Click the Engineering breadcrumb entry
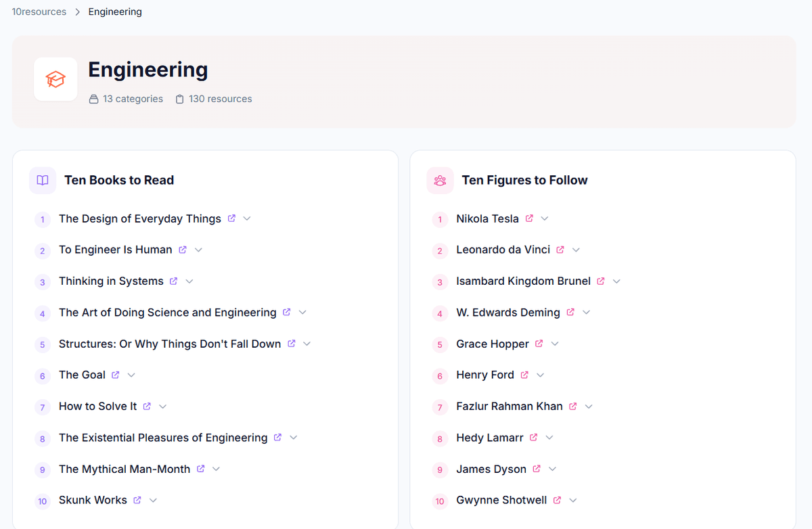The height and width of the screenshot is (529, 812). pos(115,11)
